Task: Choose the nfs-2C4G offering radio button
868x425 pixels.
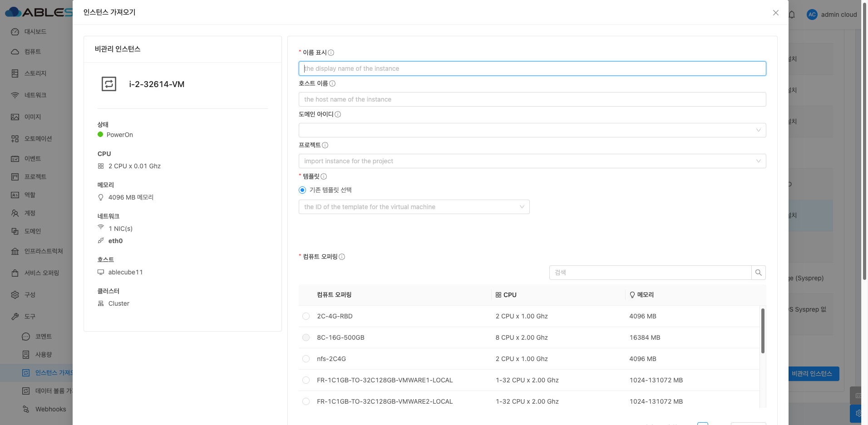Action: tap(306, 359)
